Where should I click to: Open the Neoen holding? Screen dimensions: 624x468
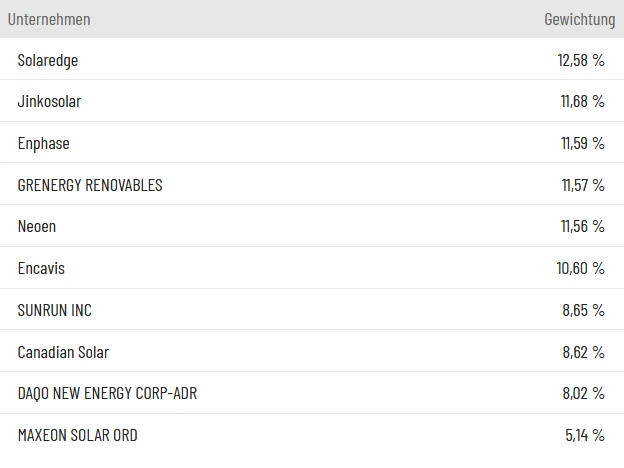click(x=37, y=226)
